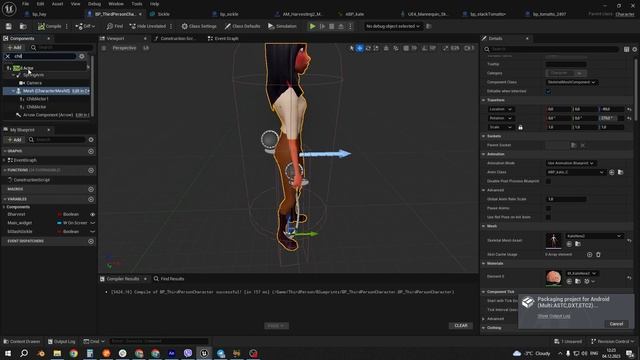Open the Construction Script tab
Screen dimensions: 640x360
click(x=175, y=38)
